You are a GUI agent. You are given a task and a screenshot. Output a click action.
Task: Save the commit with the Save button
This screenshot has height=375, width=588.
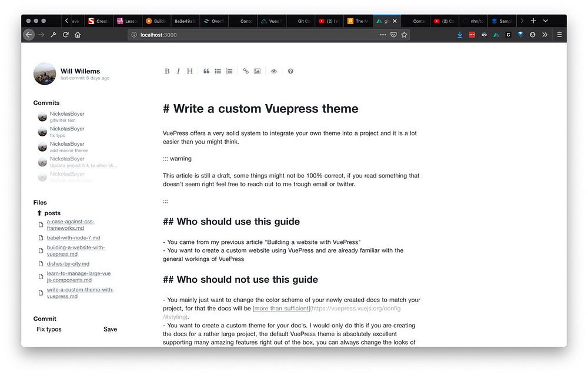pyautogui.click(x=111, y=329)
